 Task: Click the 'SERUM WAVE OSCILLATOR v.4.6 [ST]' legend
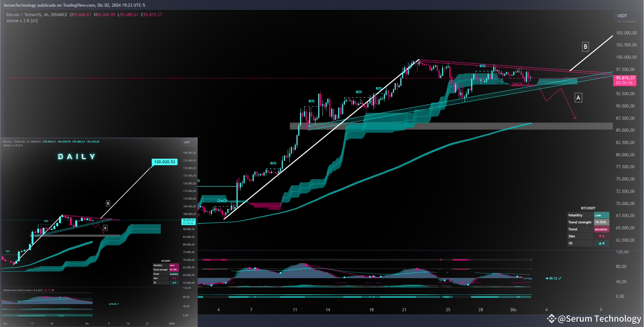[x=22, y=290]
